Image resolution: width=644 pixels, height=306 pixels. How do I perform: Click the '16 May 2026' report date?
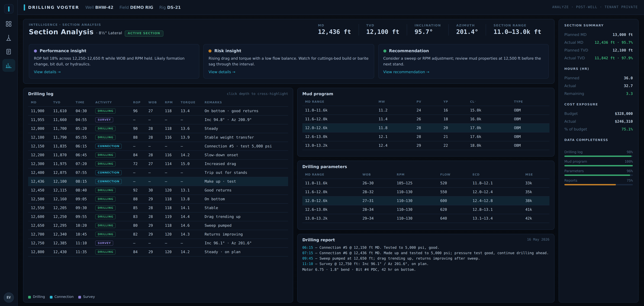[x=538, y=240]
